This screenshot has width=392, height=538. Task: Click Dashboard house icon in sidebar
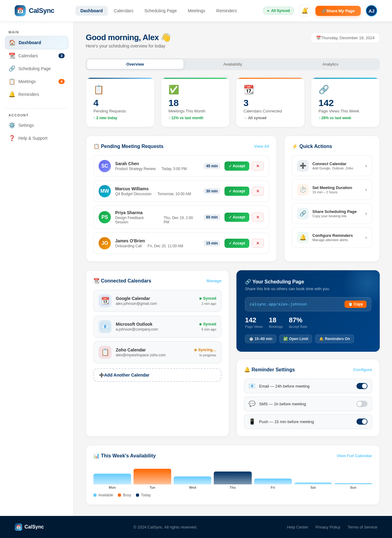click(x=12, y=43)
